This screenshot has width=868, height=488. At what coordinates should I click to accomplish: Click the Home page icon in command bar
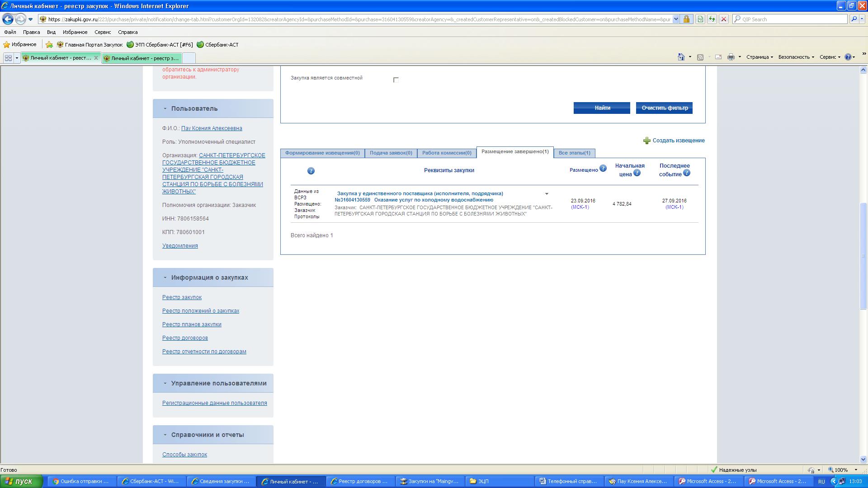pyautogui.click(x=681, y=57)
